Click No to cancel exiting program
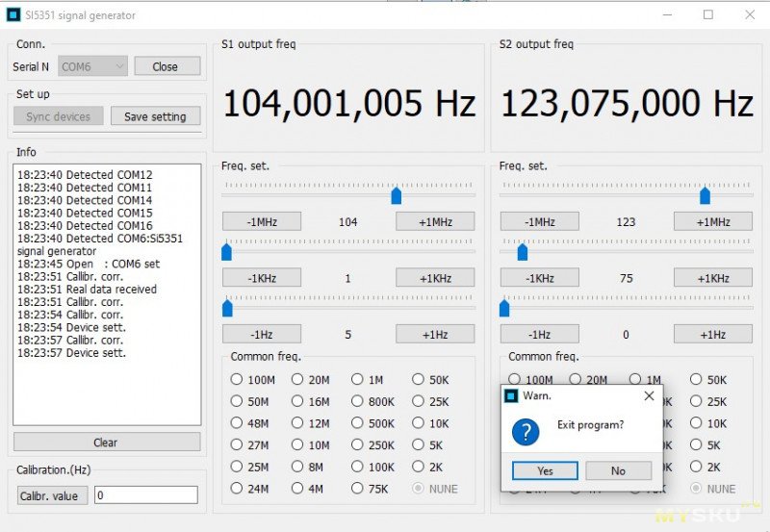770x532 pixels. [618, 470]
